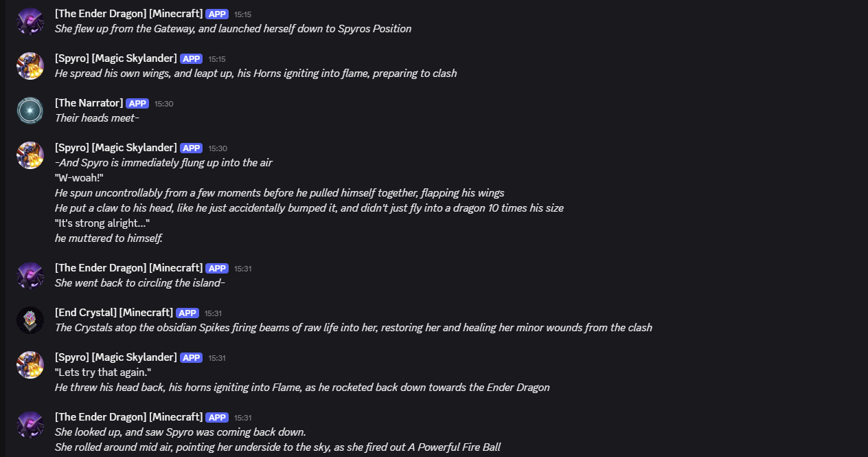This screenshot has width=868, height=457.
Task: Select the "Their heads meet-" message text
Action: (x=97, y=118)
